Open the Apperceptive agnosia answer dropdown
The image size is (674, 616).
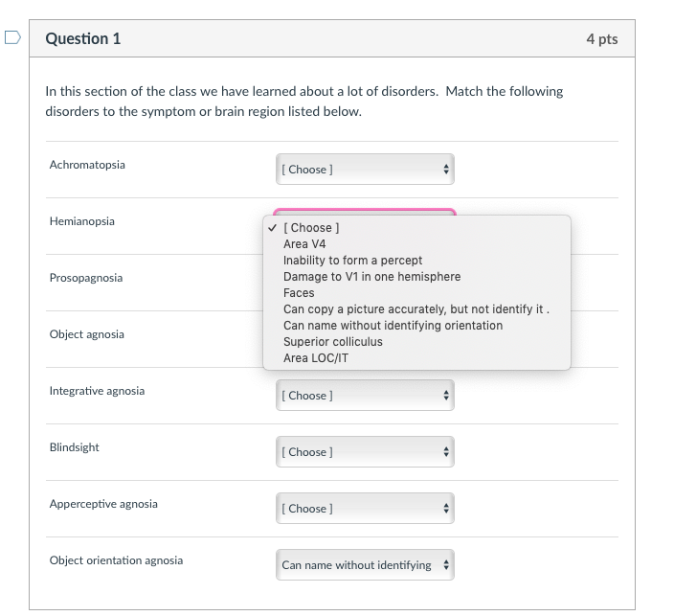point(365,509)
